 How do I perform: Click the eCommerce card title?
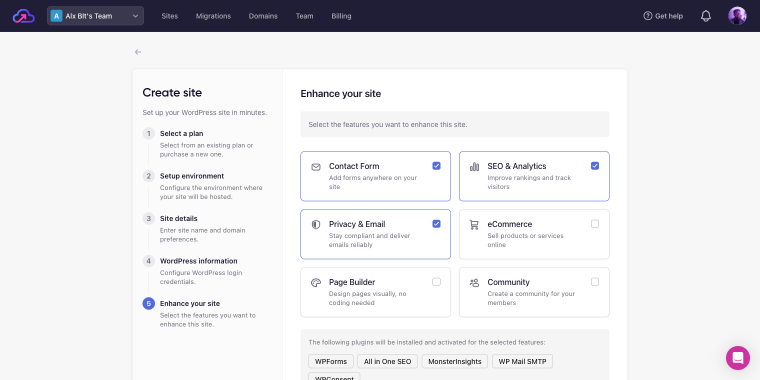coord(510,224)
